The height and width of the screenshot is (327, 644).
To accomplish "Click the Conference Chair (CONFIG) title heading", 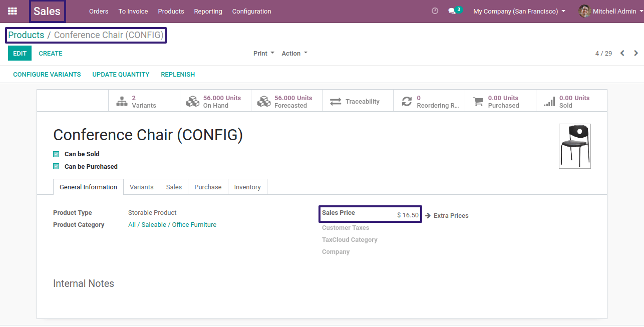I will [x=148, y=135].
